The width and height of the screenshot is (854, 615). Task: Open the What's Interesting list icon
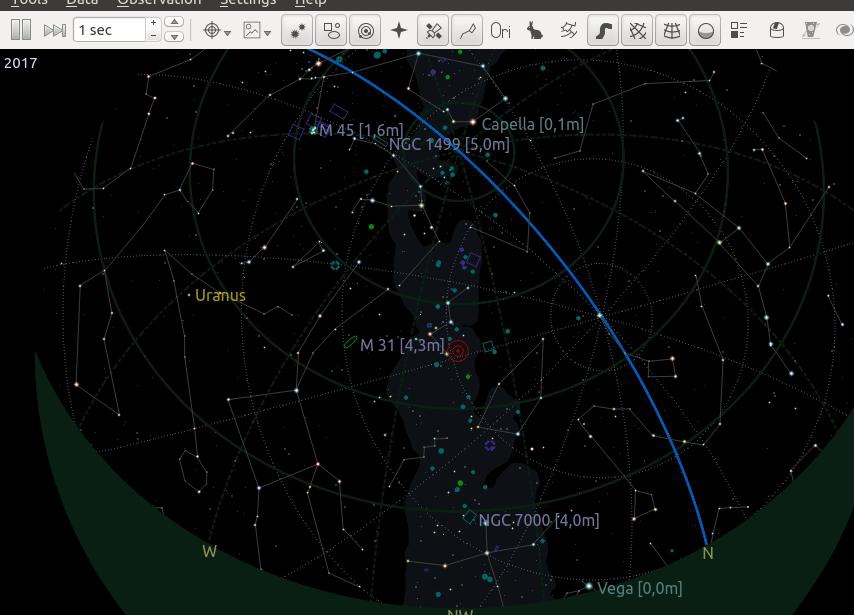pos(739,31)
